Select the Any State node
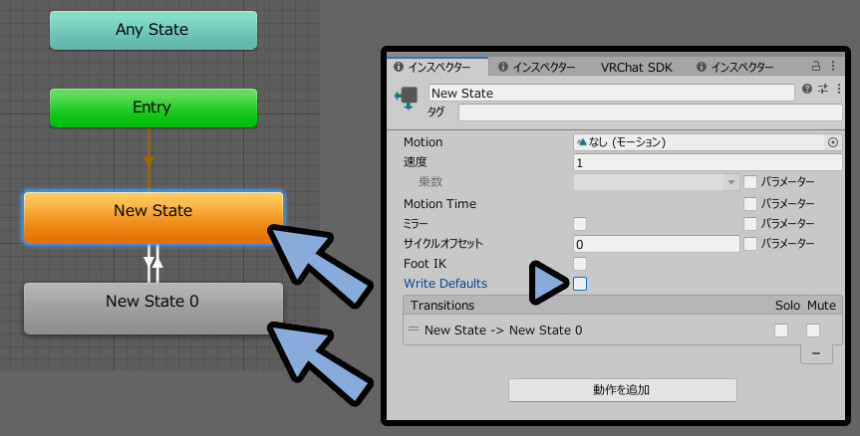860x436 pixels. (x=153, y=30)
